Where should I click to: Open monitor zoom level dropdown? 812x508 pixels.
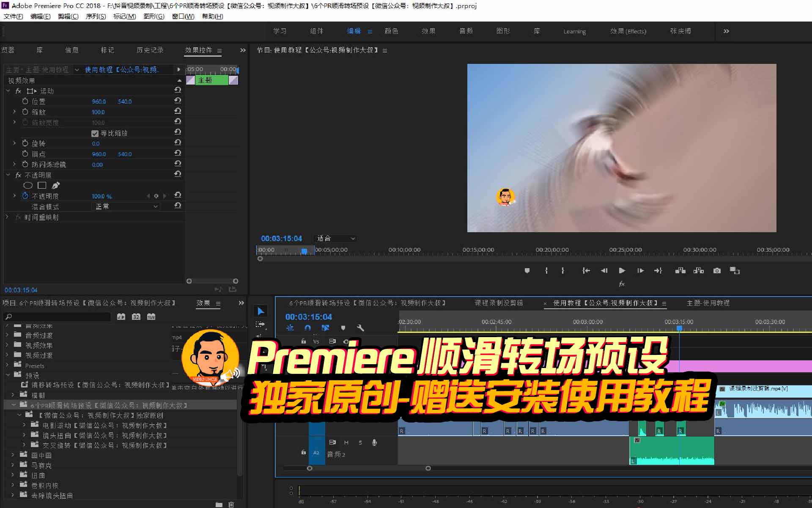tap(336, 239)
